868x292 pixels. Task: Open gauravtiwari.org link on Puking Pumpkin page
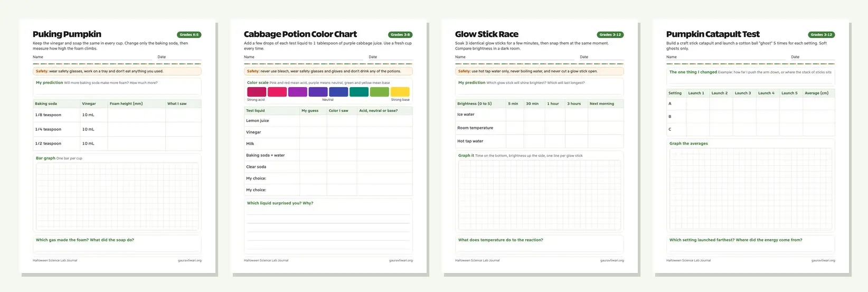click(190, 260)
